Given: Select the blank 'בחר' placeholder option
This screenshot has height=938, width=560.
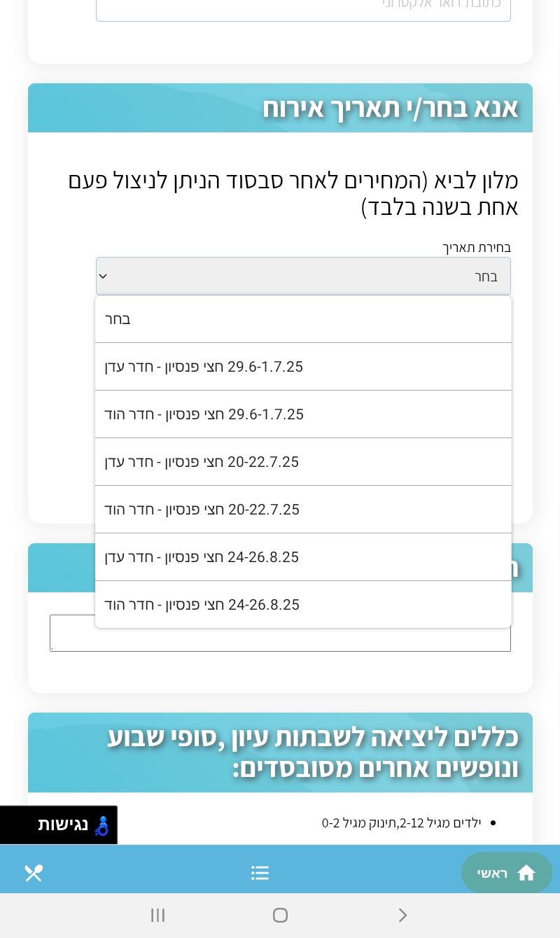Looking at the screenshot, I should [x=303, y=319].
